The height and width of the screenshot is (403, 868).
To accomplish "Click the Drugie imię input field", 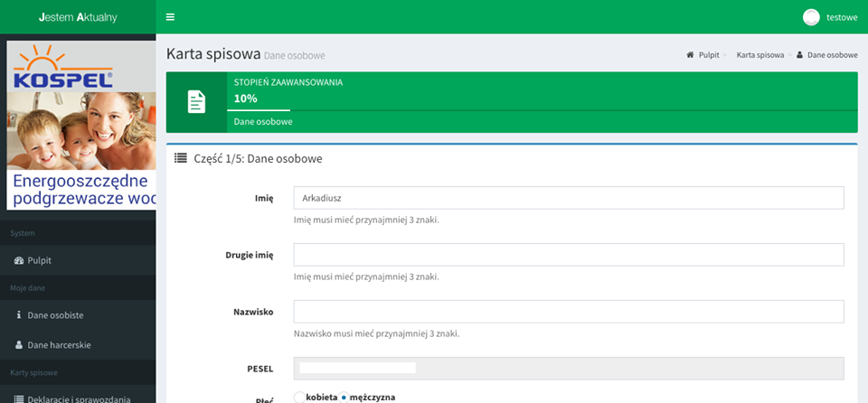I will point(569,255).
